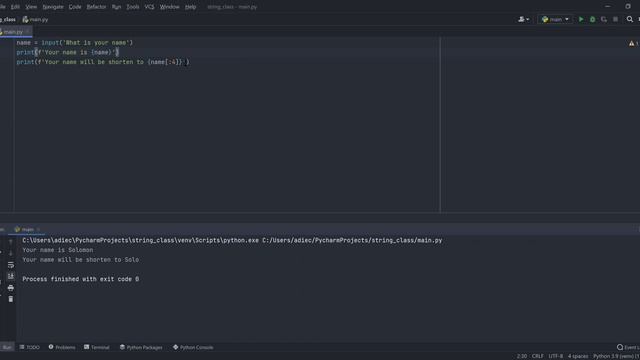This screenshot has height=360, width=640.
Task: Start debugging with the green bug icon
Action: pos(592,19)
